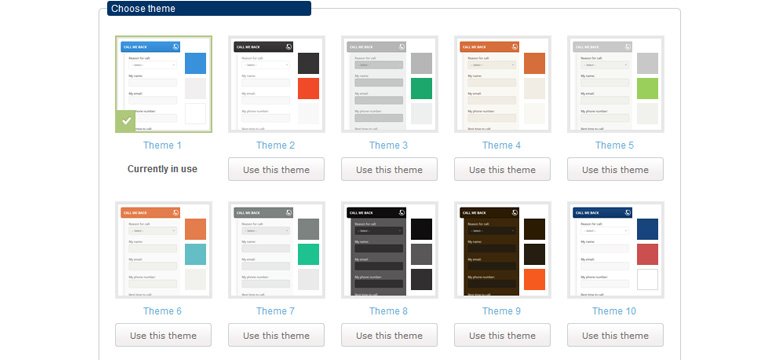Click Use this theme under Theme 4
774x360 pixels.
click(503, 169)
